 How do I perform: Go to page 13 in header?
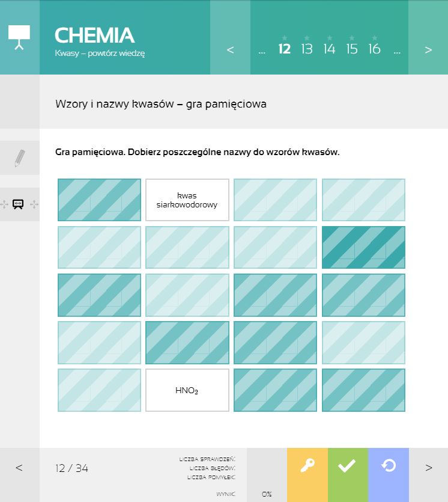click(307, 49)
